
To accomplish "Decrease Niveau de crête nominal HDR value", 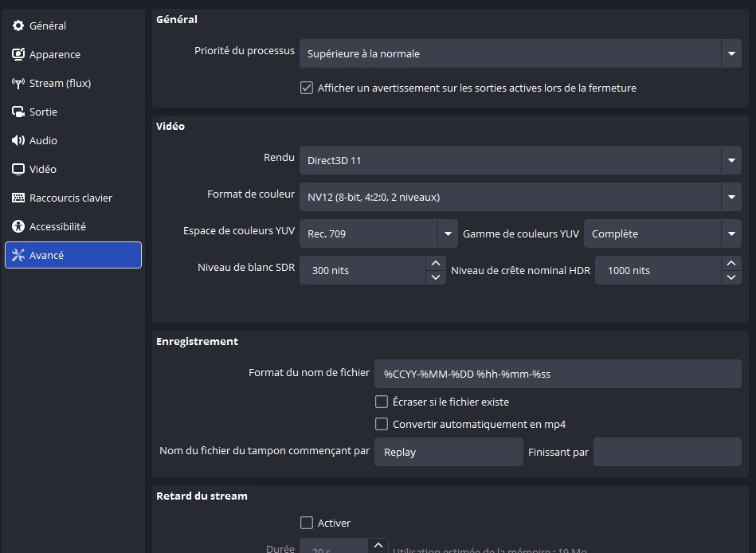I will pos(731,278).
